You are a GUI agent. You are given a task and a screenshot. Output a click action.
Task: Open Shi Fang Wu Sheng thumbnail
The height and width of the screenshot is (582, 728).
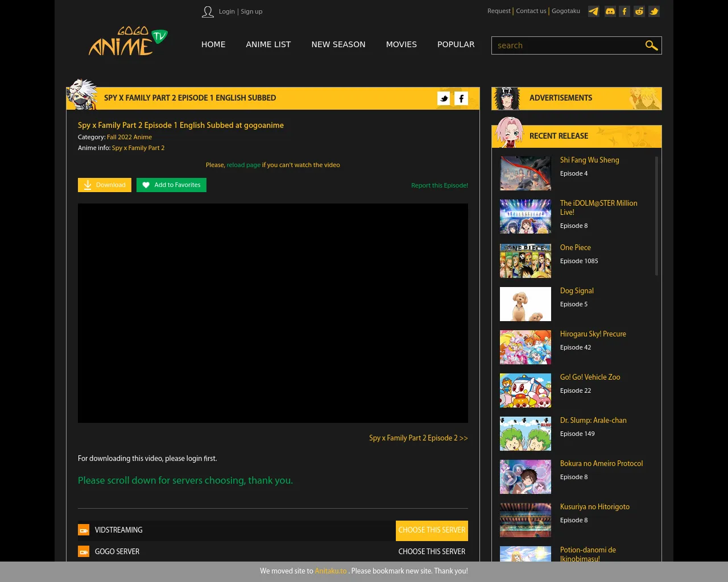[x=526, y=173]
